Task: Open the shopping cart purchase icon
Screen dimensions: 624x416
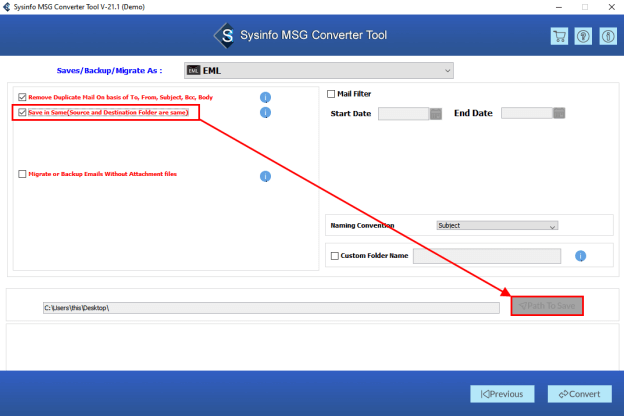Action: 559,36
